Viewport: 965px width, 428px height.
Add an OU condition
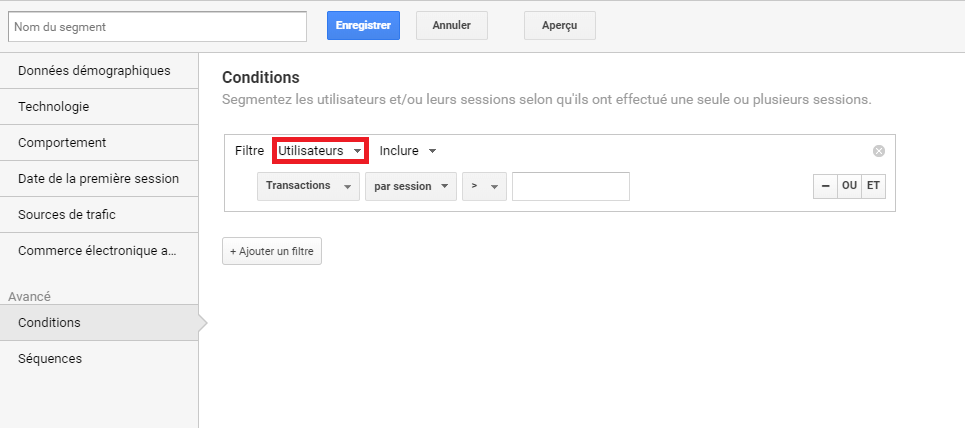coord(849,186)
